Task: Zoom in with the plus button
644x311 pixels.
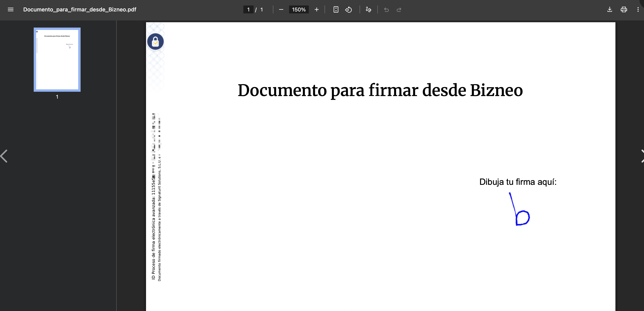Action: 316,9
